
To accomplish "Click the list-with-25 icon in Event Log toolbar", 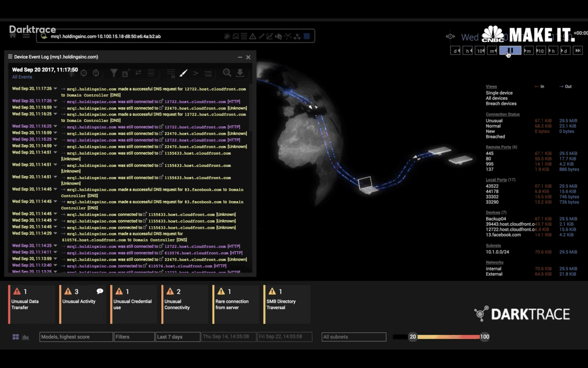I will [x=170, y=74].
